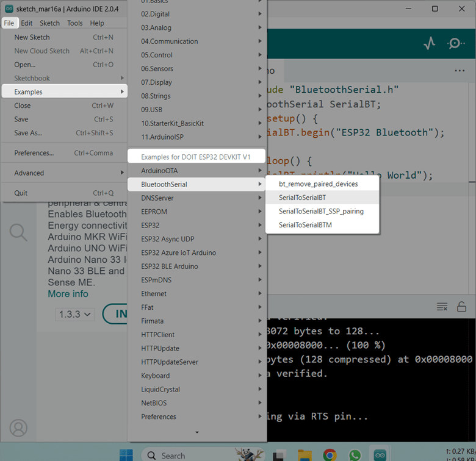Viewport: 476px width, 461px height.
Task: Expand the Ethernet examples submenu
Action: point(197,293)
